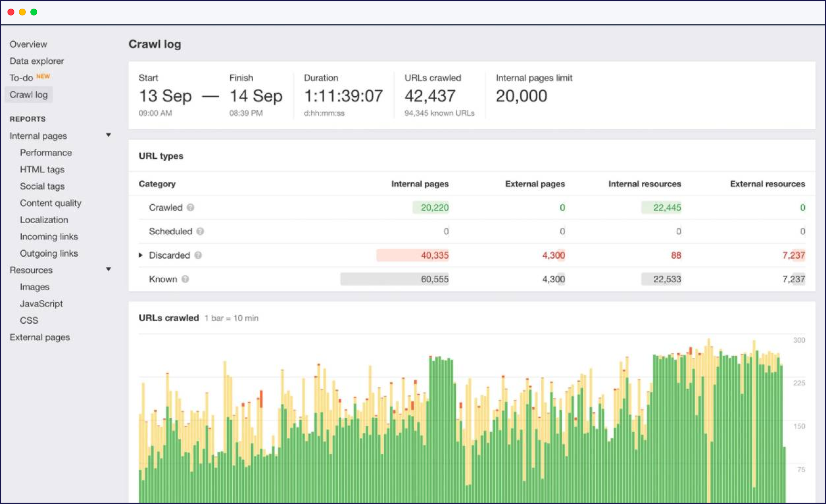
Task: Click the 20,220 crawled internal pages value
Action: click(434, 207)
